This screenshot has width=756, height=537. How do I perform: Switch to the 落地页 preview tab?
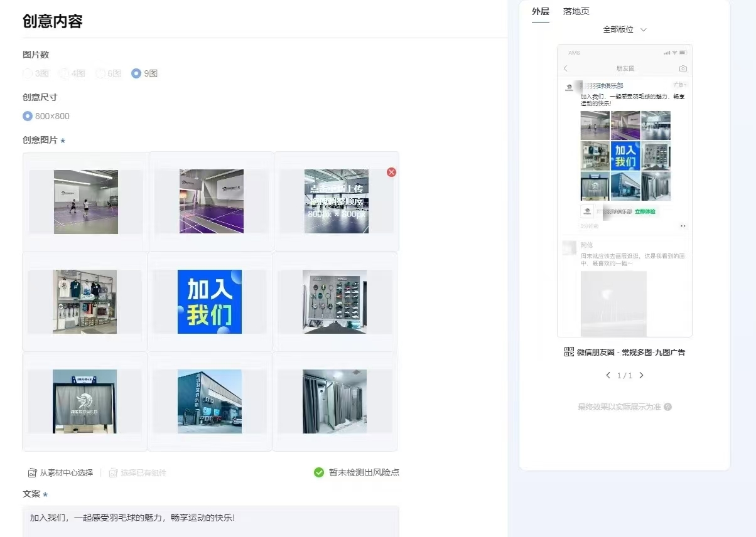click(x=576, y=11)
